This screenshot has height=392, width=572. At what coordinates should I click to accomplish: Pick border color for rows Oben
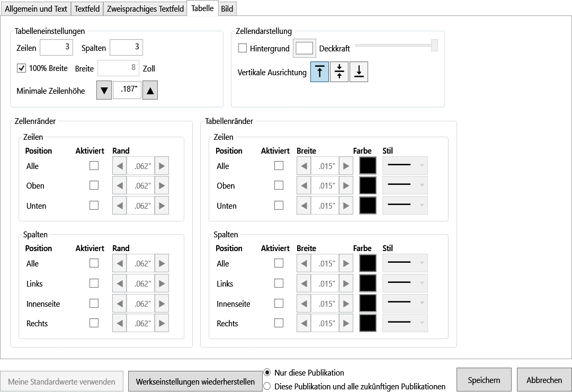coord(368,185)
